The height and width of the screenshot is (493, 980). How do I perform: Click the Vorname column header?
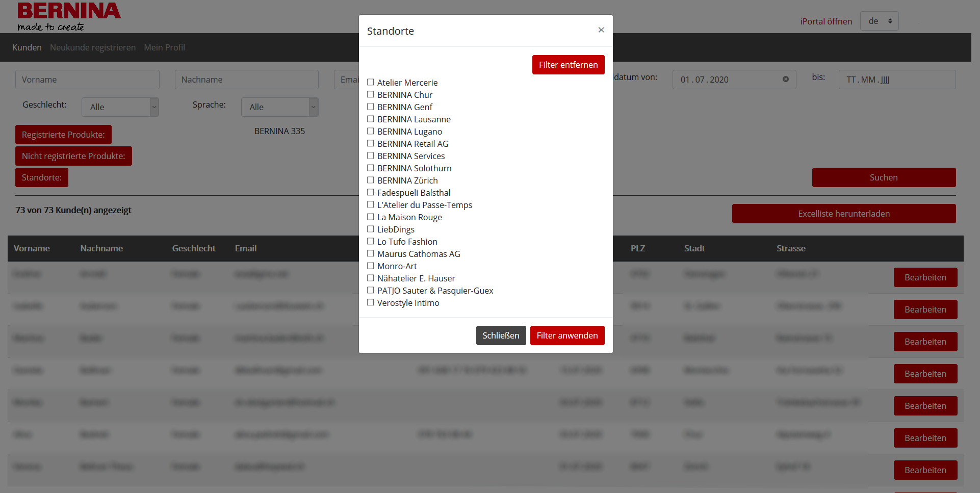(x=32, y=248)
